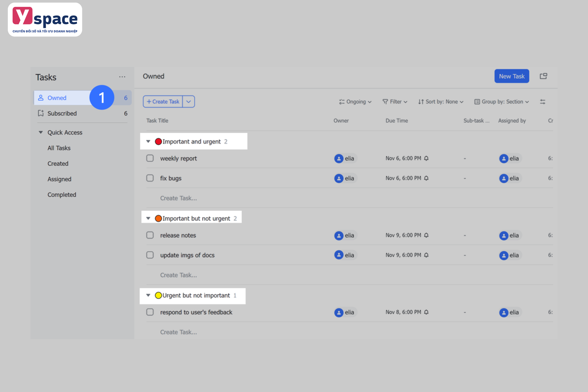Mark release notes task as complete
The width and height of the screenshot is (588, 392).
pyautogui.click(x=150, y=235)
